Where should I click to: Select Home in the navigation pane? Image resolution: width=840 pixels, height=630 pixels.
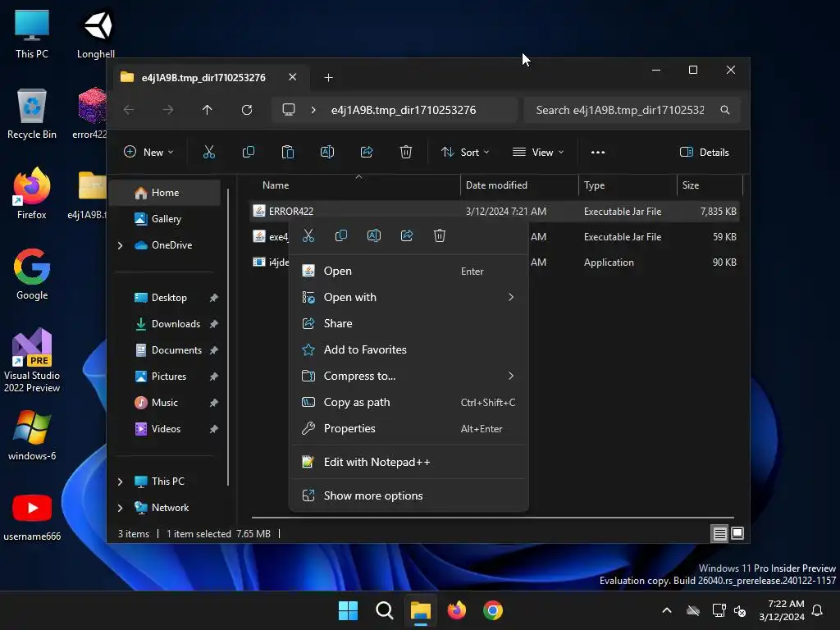pyautogui.click(x=165, y=193)
